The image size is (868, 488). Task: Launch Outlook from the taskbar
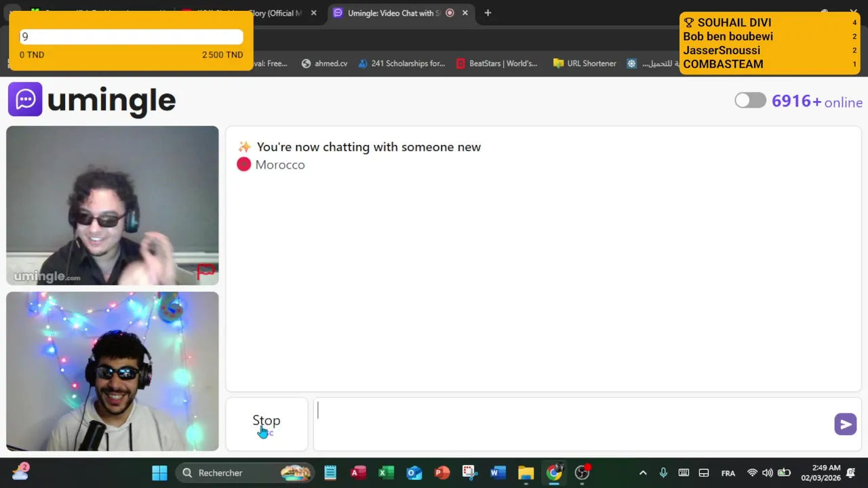(414, 472)
